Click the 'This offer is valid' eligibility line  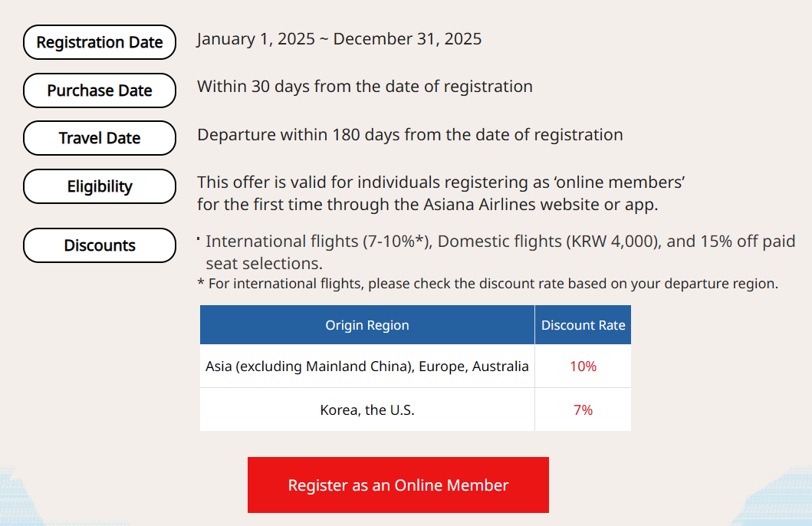[x=440, y=182]
